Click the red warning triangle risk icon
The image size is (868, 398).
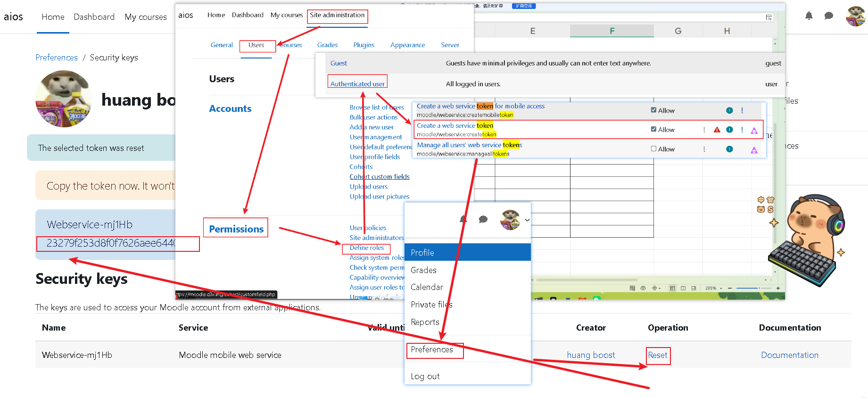coord(717,130)
